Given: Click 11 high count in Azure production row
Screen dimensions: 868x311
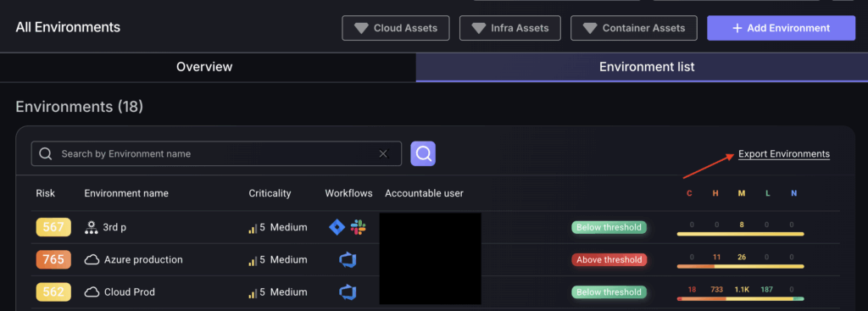Looking at the screenshot, I should click(716, 257).
